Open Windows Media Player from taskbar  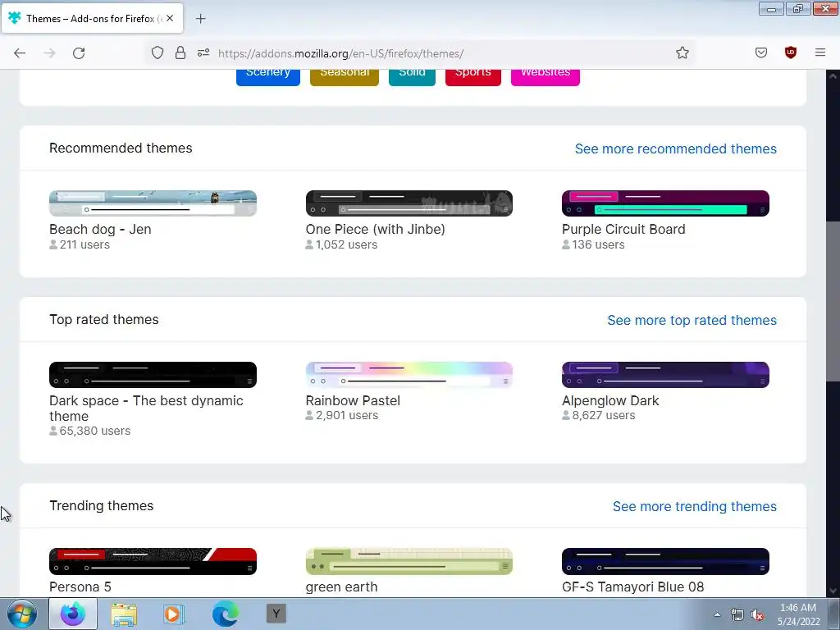174,614
